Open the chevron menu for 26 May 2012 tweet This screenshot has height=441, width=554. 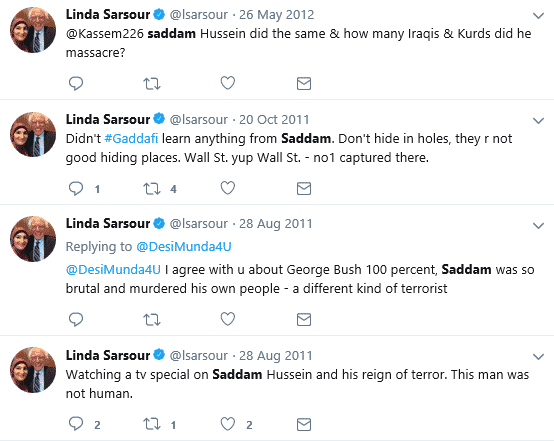pyautogui.click(x=538, y=16)
